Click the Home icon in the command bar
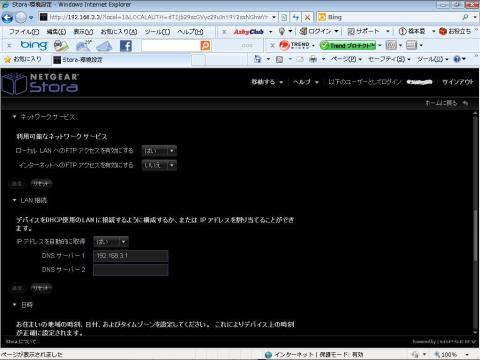The width and height of the screenshot is (480, 360). (x=257, y=59)
